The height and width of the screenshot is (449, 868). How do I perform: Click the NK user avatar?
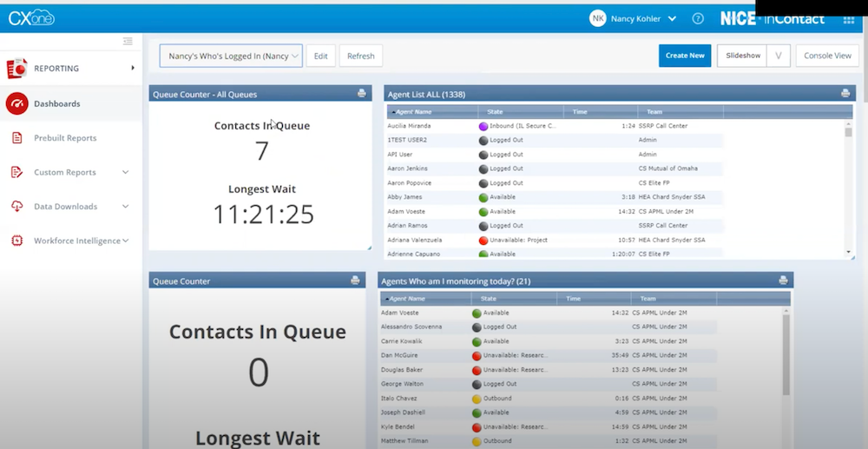597,19
